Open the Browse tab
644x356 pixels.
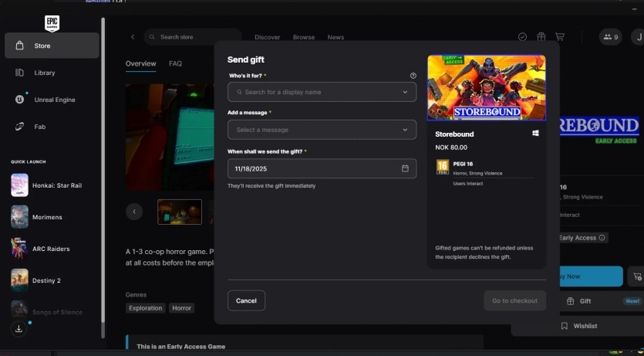(x=304, y=37)
